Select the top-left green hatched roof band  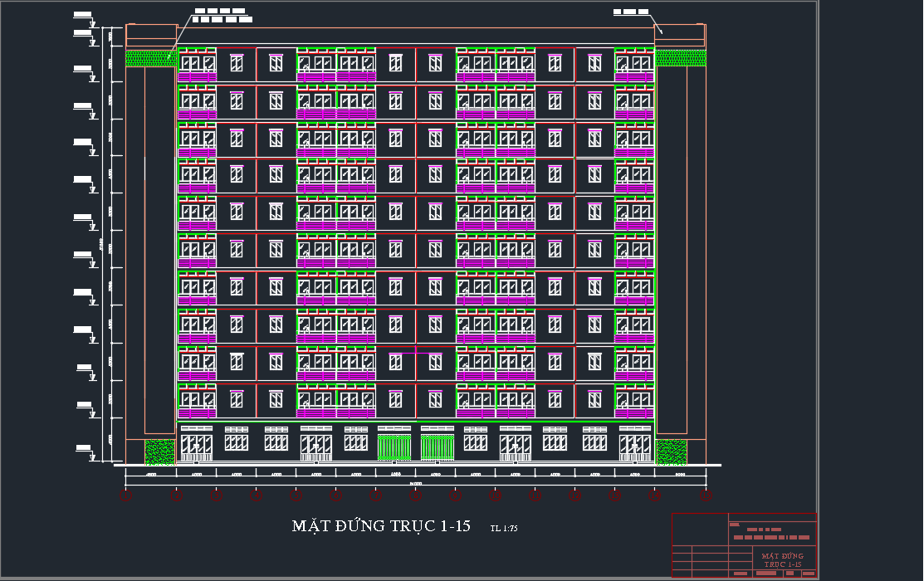(150, 58)
